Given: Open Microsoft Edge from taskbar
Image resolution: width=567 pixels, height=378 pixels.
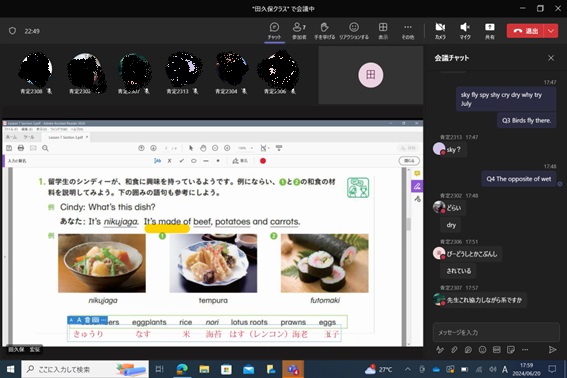Looking at the screenshot, I should click(x=182, y=369).
